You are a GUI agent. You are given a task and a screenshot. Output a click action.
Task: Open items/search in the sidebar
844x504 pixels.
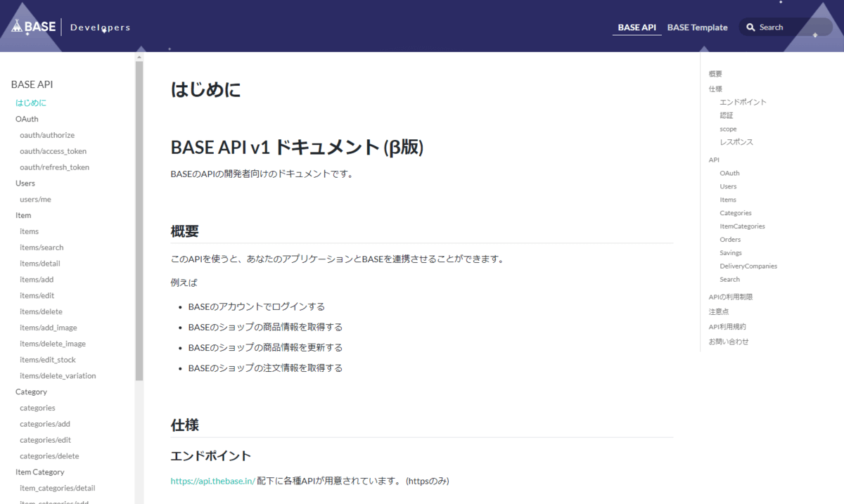[41, 247]
